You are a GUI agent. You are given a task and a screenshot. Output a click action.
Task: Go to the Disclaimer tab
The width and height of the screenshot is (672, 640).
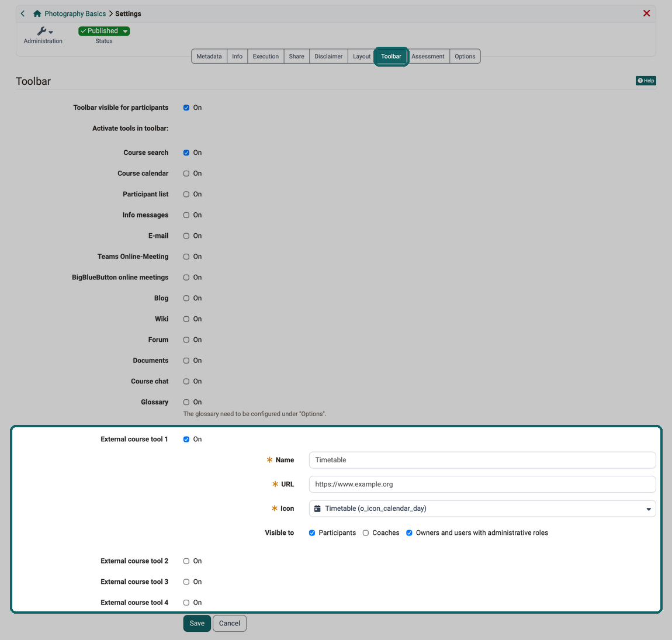[328, 56]
